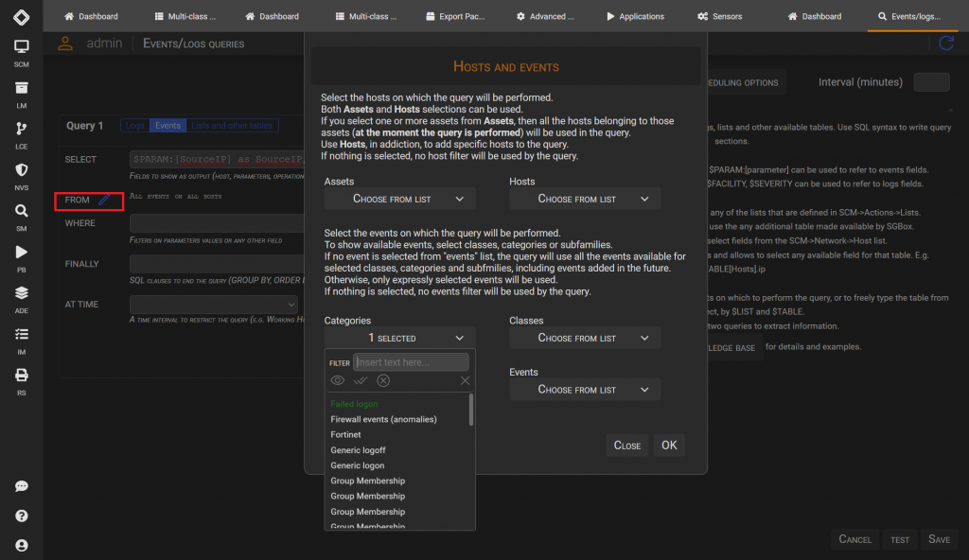The height and width of the screenshot is (560, 969).
Task: Open the SM search module icon
Action: point(21,211)
